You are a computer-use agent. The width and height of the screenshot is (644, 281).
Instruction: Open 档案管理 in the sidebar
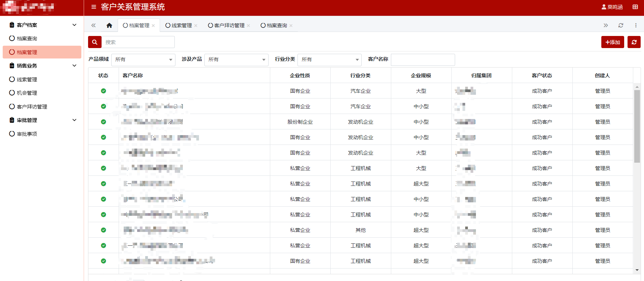(x=42, y=52)
